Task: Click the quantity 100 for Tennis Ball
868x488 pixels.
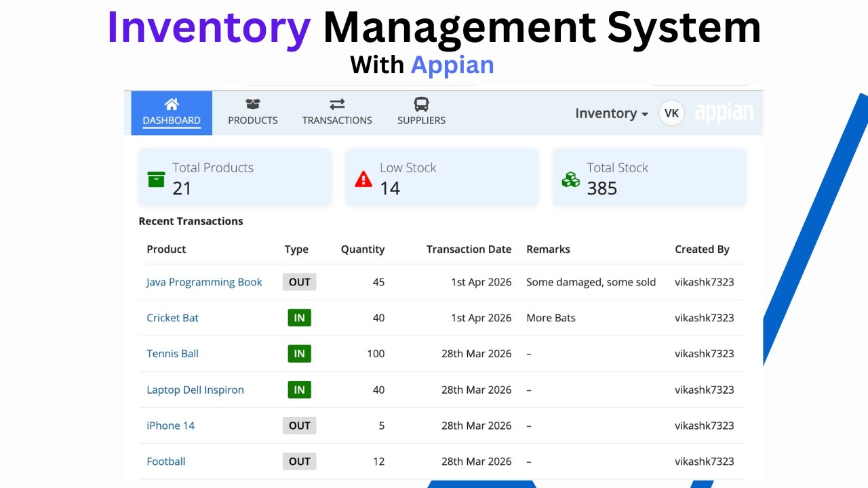Action: pos(375,354)
